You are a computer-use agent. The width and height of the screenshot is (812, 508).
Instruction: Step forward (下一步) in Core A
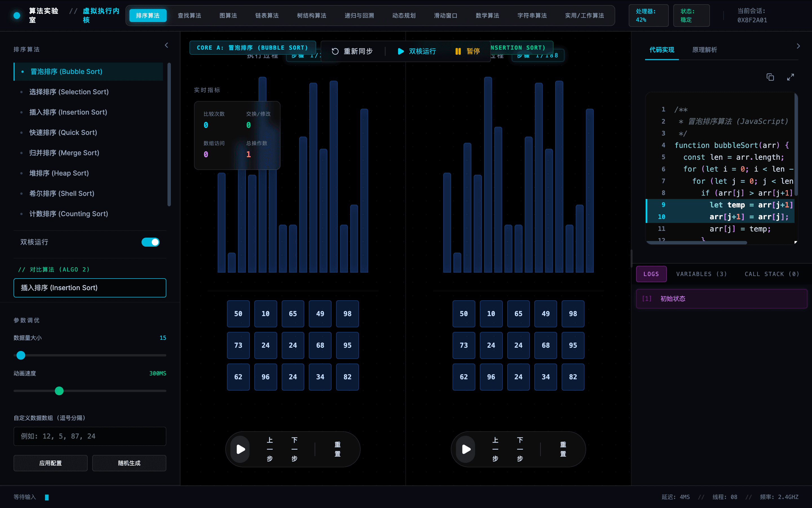[x=294, y=449]
